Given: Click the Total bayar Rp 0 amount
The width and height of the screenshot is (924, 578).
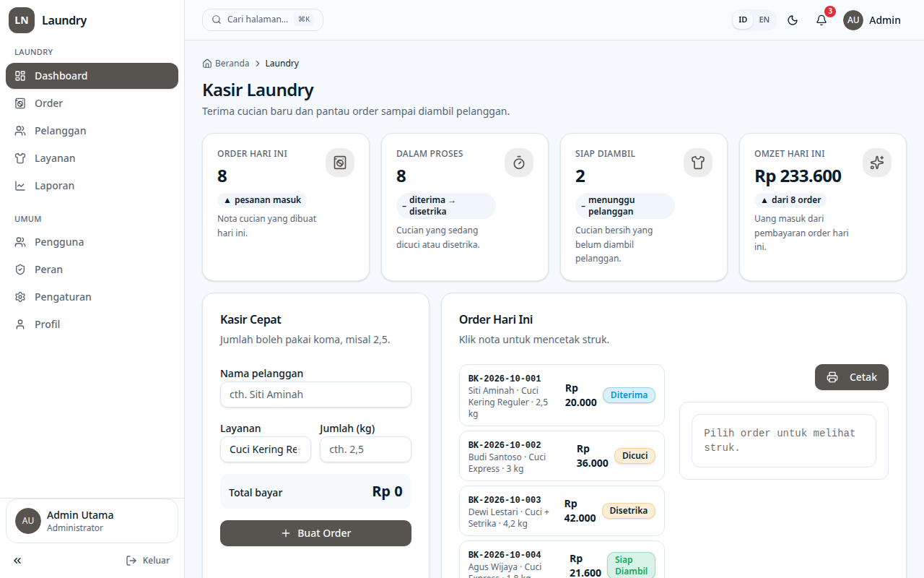Looking at the screenshot, I should tap(387, 492).
